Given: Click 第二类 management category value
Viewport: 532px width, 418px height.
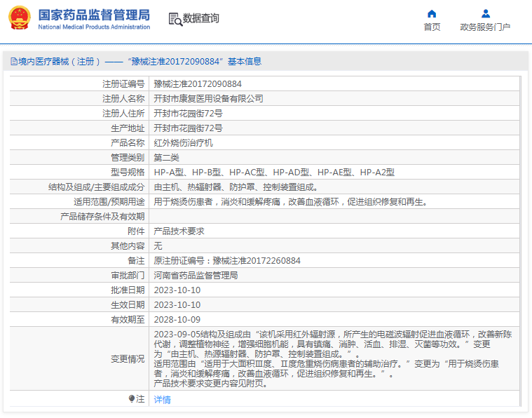Looking at the screenshot, I should pos(166,158).
